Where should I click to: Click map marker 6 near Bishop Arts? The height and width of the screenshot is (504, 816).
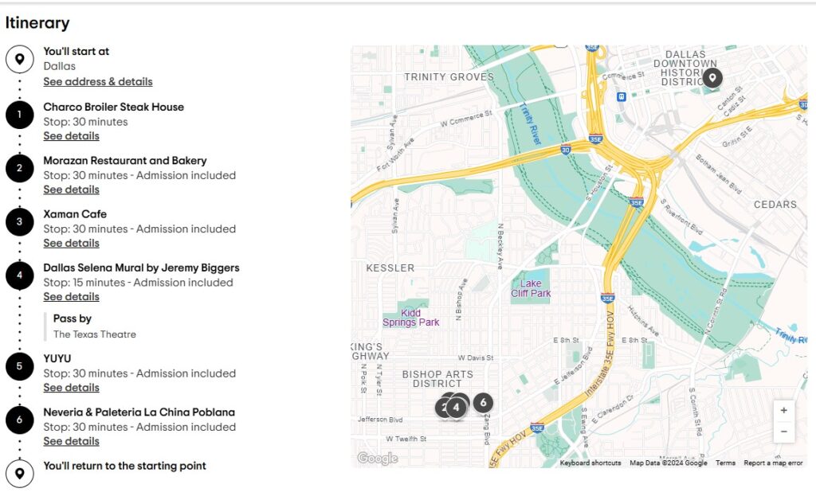coord(483,403)
